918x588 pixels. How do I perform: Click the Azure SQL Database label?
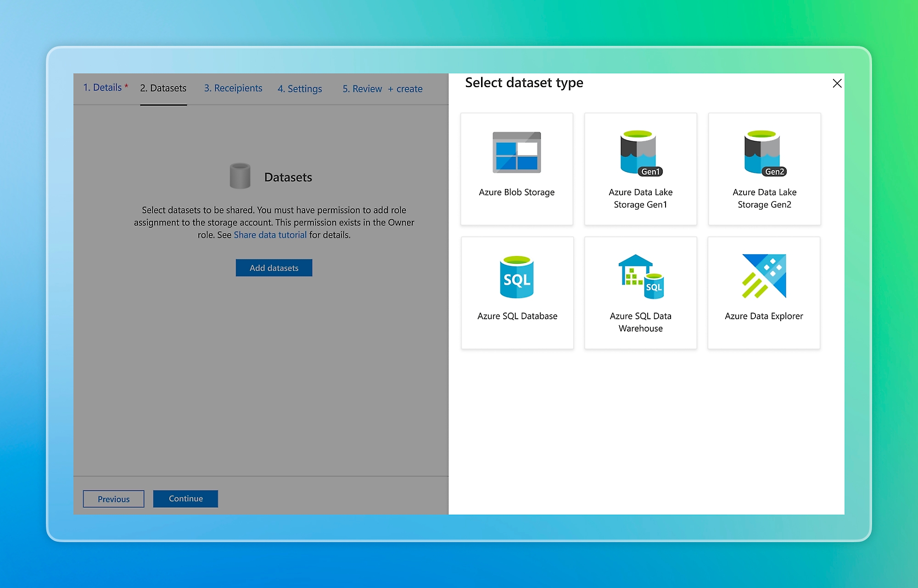tap(517, 316)
